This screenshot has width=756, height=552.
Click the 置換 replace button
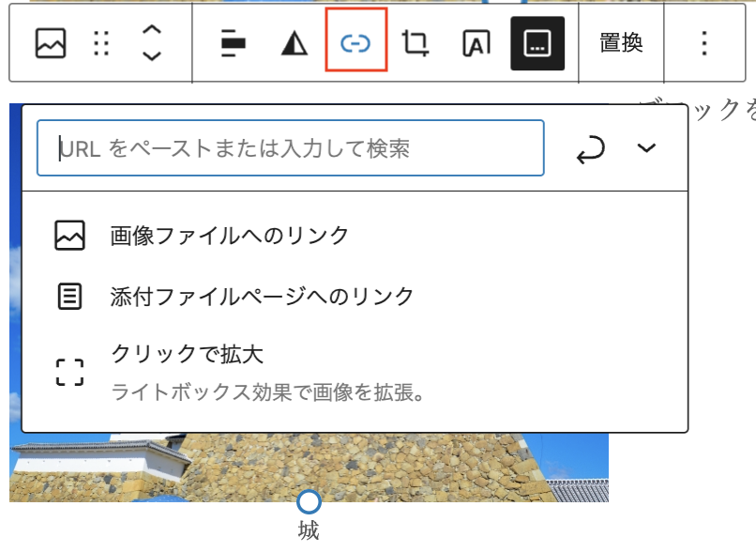click(621, 43)
